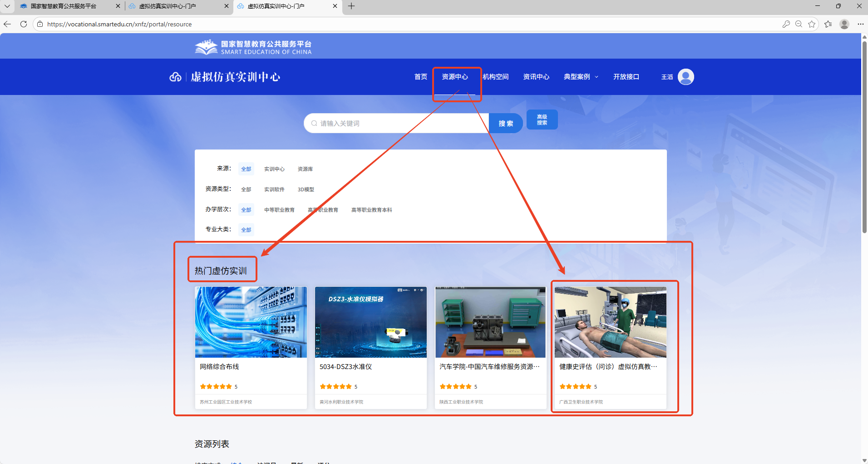This screenshot has width=868, height=464.
Task: Click the page vertical scrollbar
Action: click(864, 136)
